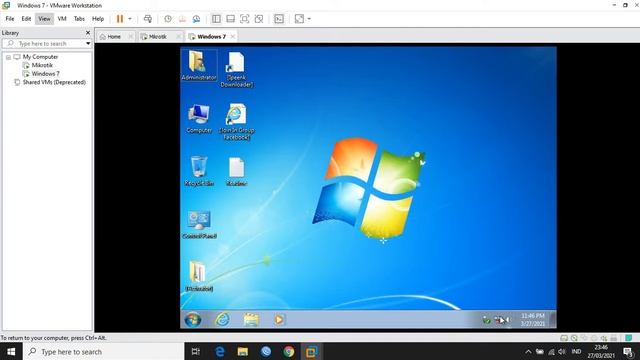The height and width of the screenshot is (360, 640).
Task: Click the IND input language indicator
Action: click(x=576, y=351)
